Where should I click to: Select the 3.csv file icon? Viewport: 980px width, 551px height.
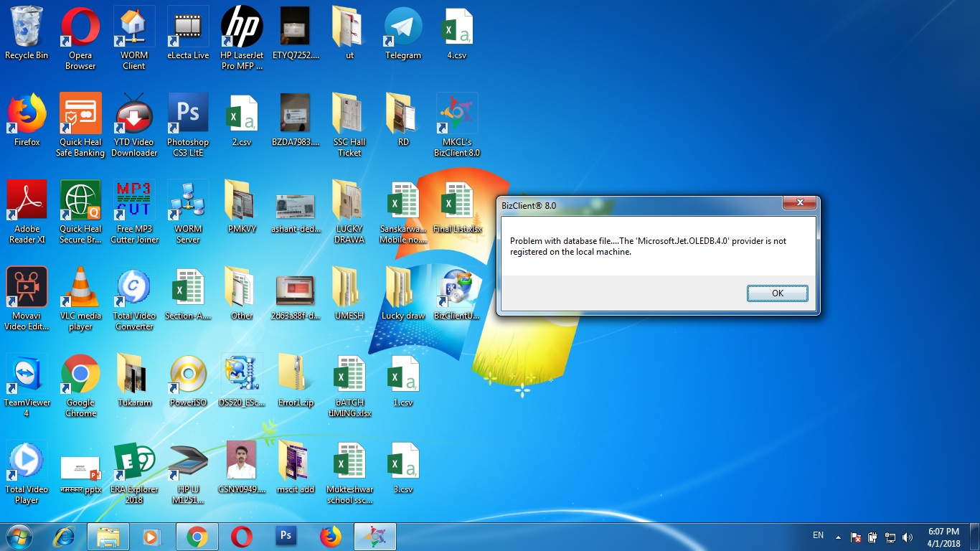click(403, 468)
